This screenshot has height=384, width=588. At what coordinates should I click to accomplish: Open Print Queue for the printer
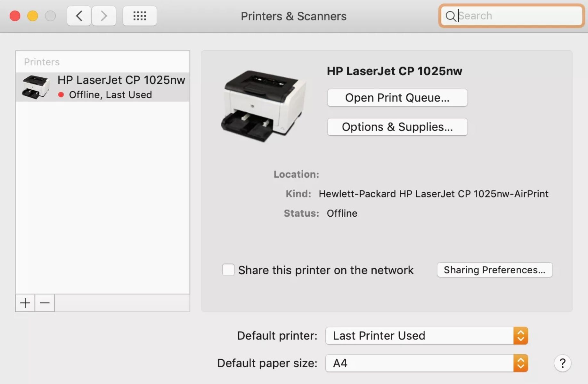397,98
